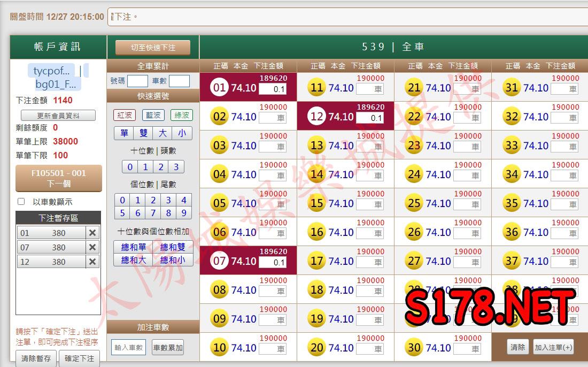Viewport: 588px width, 367px height.
Task: Pick ones digit 4 under 個位數
Action: point(184,200)
